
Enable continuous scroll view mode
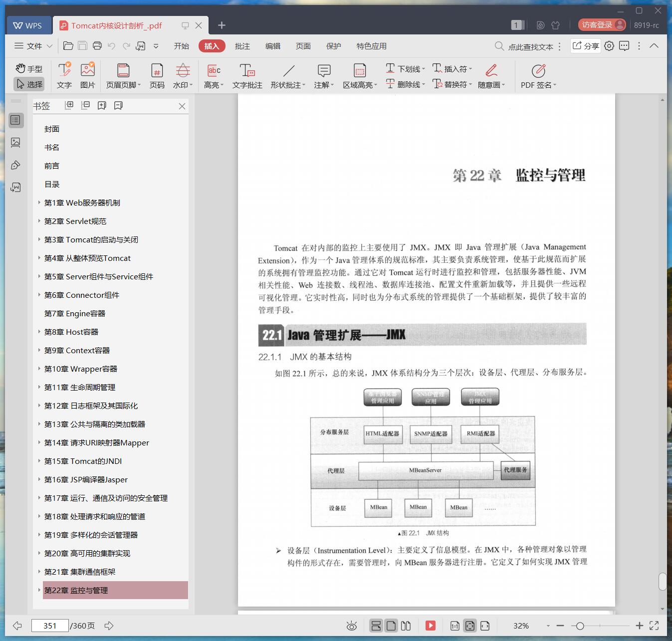[376, 626]
